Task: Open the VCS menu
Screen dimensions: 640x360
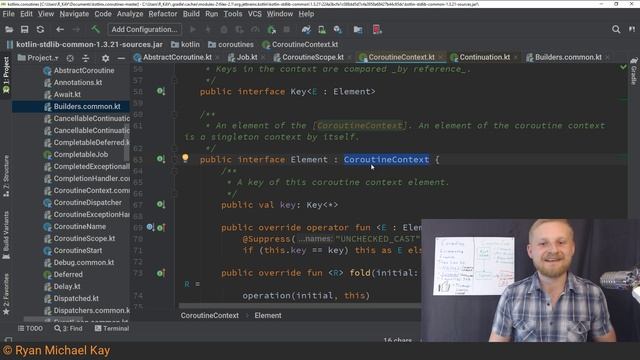Action: (255, 14)
